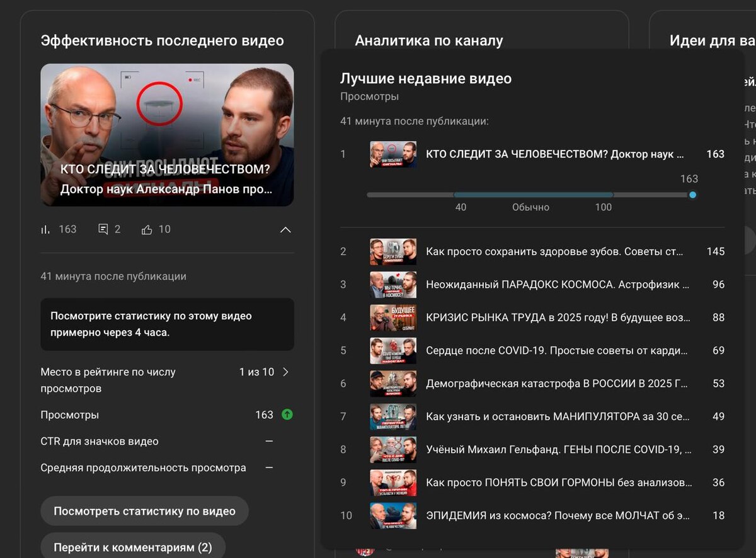Viewport: 756px width, 558px height.
Task: Open thumbnail of ranked video 1 in list
Action: click(393, 154)
